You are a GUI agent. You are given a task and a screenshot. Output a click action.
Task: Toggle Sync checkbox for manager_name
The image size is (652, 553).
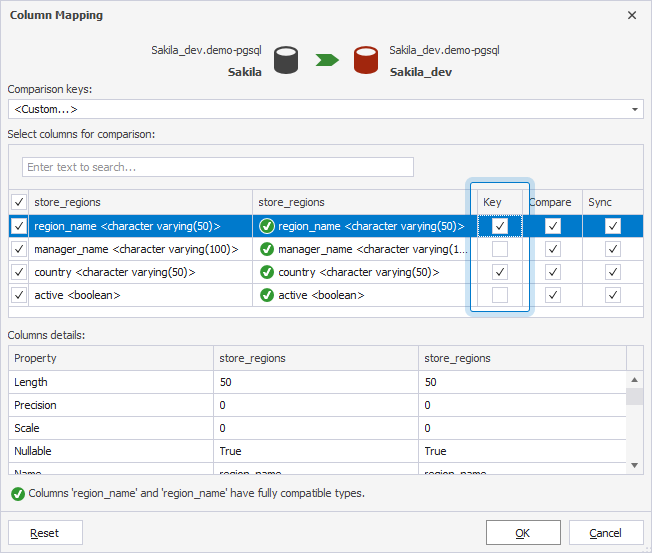coord(612,249)
